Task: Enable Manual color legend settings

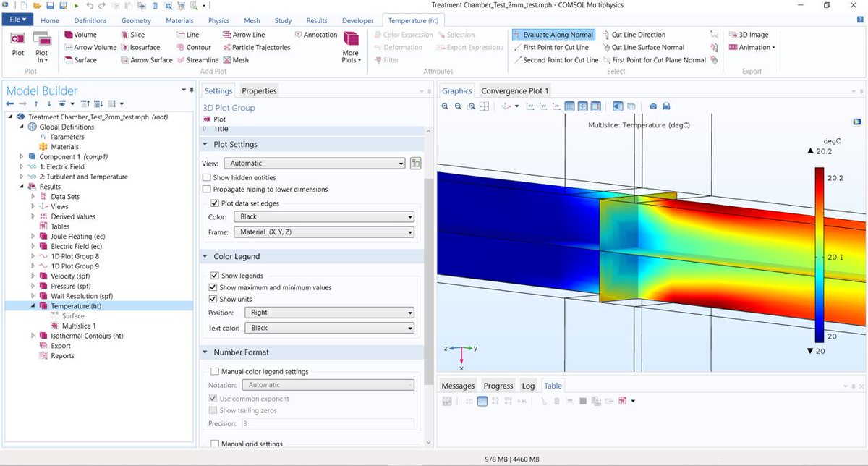Action: [x=214, y=371]
